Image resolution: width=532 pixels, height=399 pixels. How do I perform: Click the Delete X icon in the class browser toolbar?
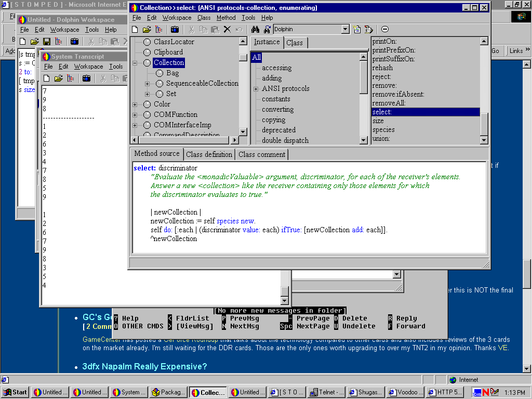click(227, 30)
